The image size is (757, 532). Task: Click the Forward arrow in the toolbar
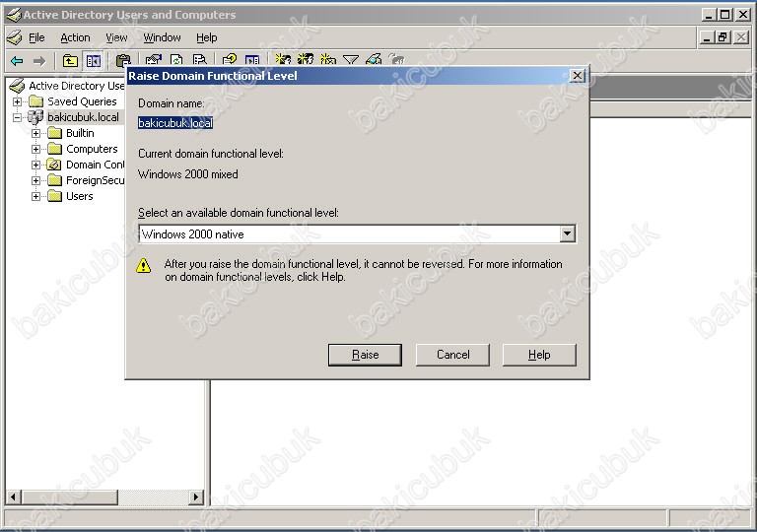[39, 61]
